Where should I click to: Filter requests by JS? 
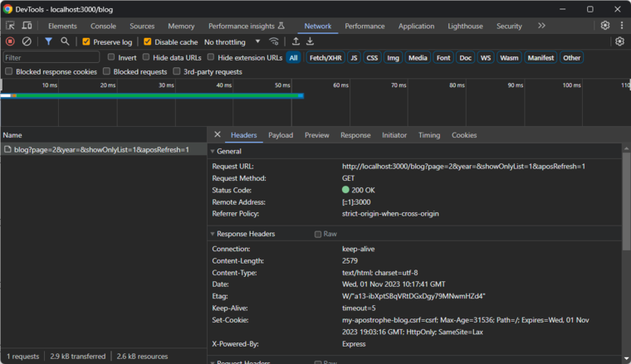354,57
